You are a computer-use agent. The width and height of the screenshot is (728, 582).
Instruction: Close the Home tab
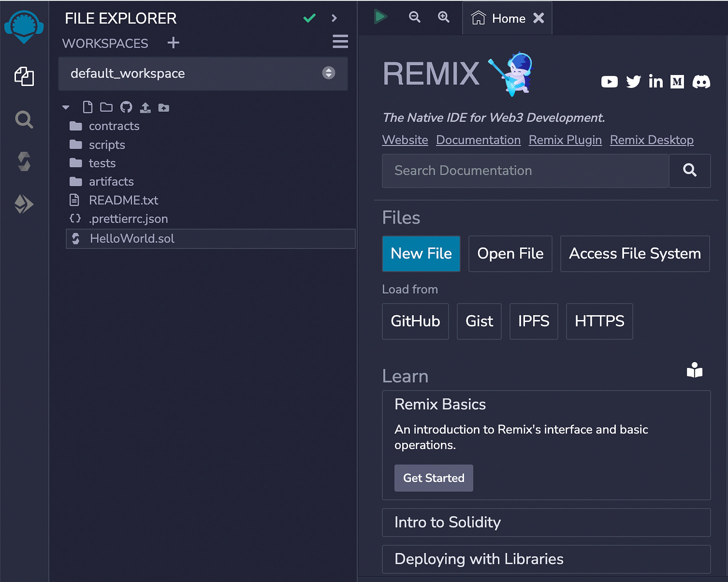pyautogui.click(x=538, y=18)
